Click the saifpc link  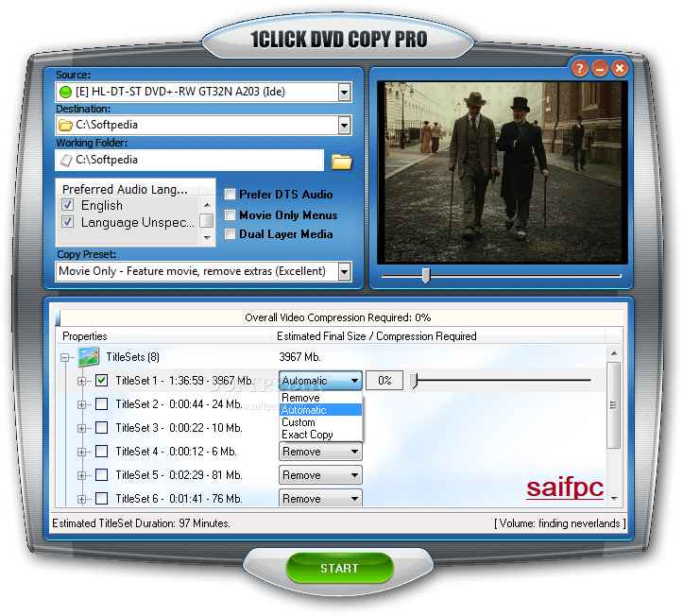tap(564, 488)
